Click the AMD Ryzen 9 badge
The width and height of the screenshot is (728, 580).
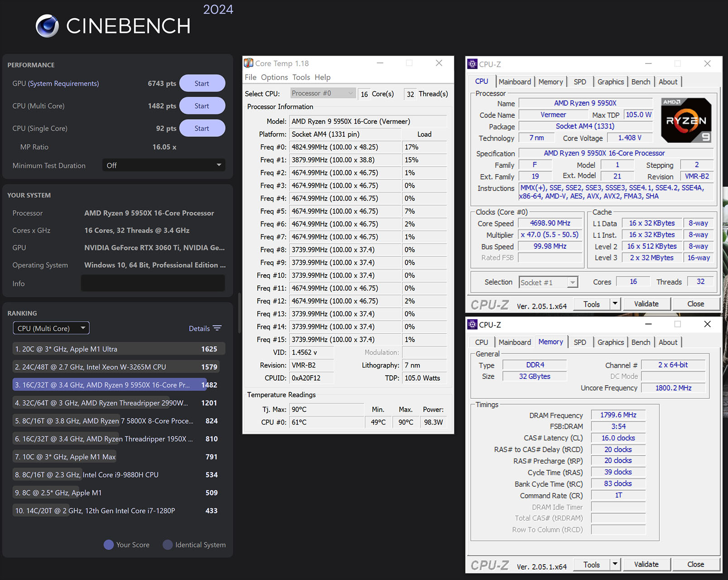tap(685, 119)
